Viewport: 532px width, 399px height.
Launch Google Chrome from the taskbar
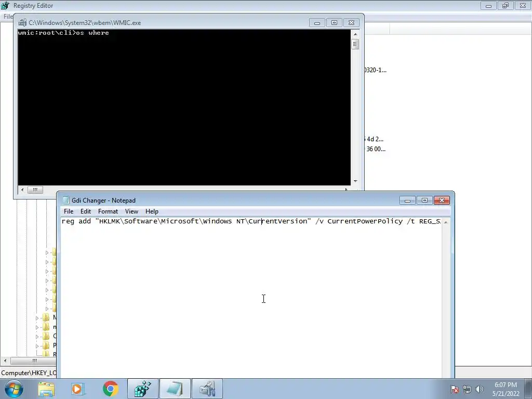point(110,389)
